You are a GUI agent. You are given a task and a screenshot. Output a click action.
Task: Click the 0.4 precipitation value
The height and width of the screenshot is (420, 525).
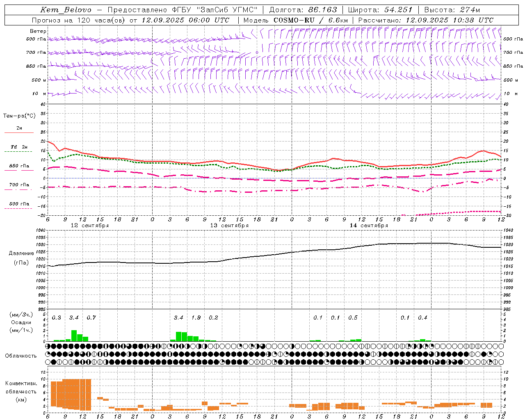tap(422, 318)
